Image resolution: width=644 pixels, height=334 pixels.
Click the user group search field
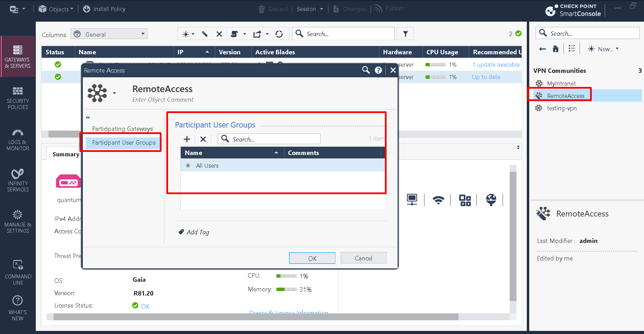[269, 139]
